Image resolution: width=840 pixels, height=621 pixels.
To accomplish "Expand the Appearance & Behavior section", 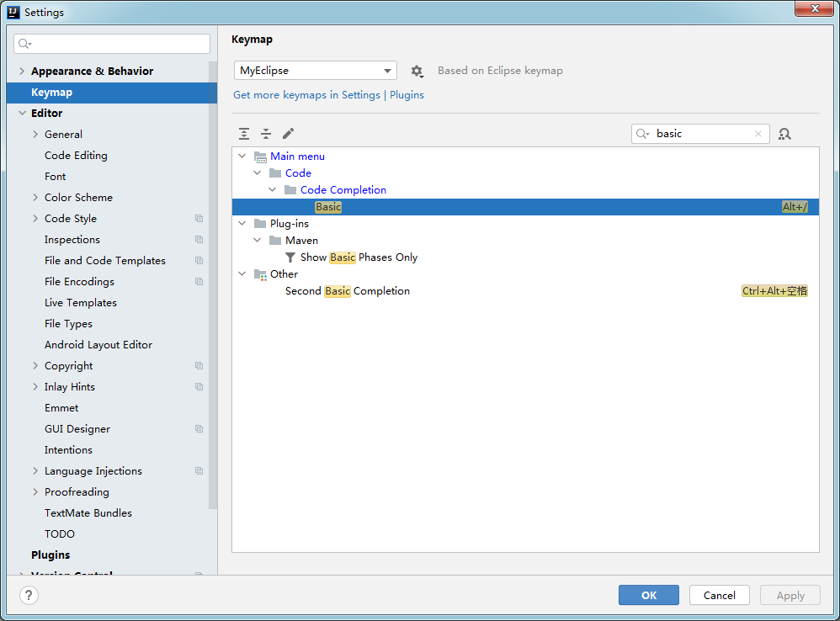I will coord(22,72).
